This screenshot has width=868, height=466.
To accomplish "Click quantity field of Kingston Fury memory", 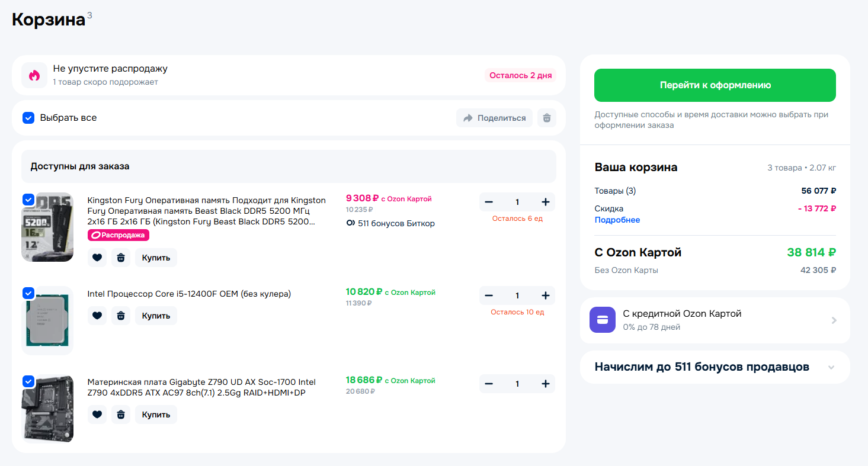I will pyautogui.click(x=517, y=202).
